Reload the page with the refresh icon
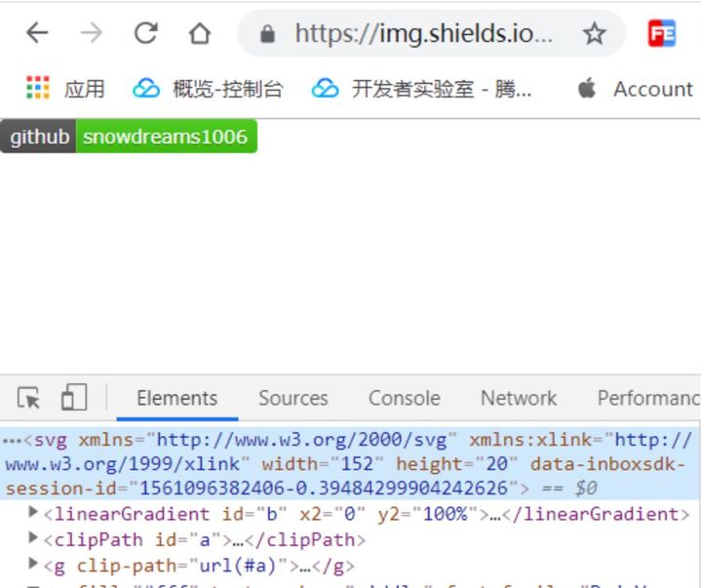Viewport: 702px width, 588px height. pyautogui.click(x=146, y=33)
